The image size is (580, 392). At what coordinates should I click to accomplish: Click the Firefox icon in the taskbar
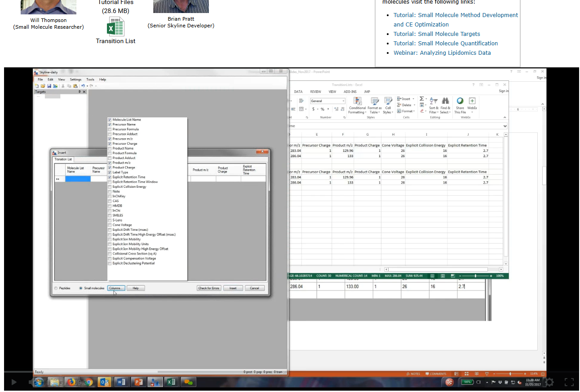71,382
